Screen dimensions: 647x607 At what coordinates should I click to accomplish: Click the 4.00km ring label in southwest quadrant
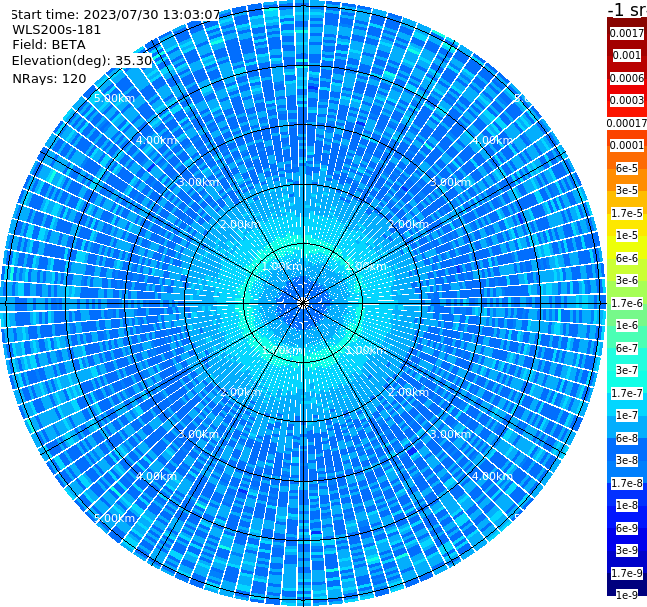point(156,476)
